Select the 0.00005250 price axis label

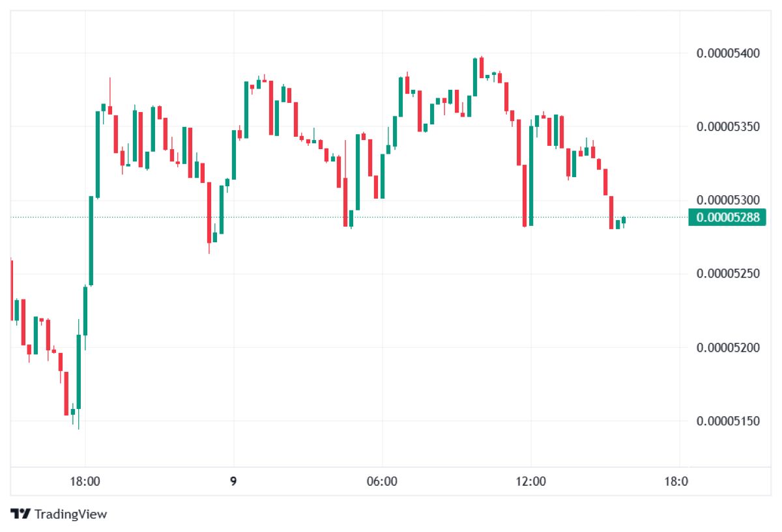728,273
